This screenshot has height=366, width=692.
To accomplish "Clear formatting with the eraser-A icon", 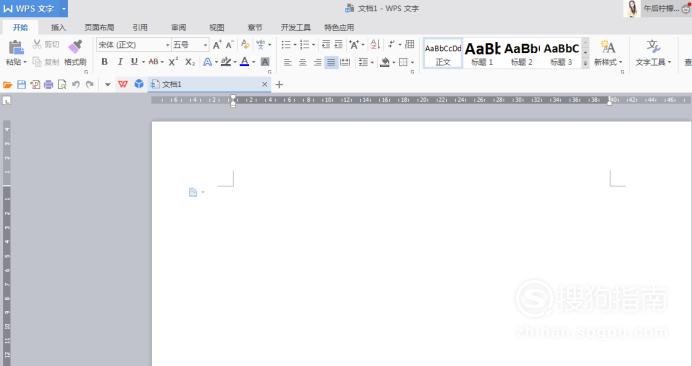I will coord(245,45).
